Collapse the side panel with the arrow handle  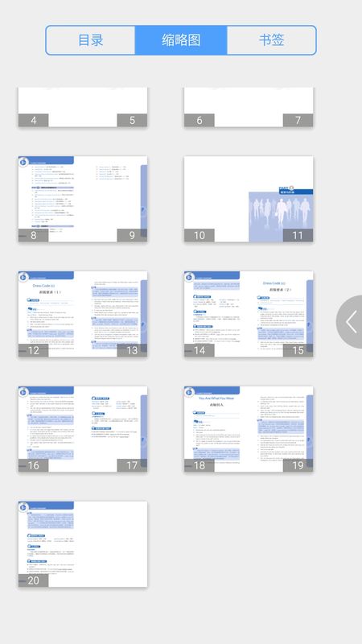[350, 321]
